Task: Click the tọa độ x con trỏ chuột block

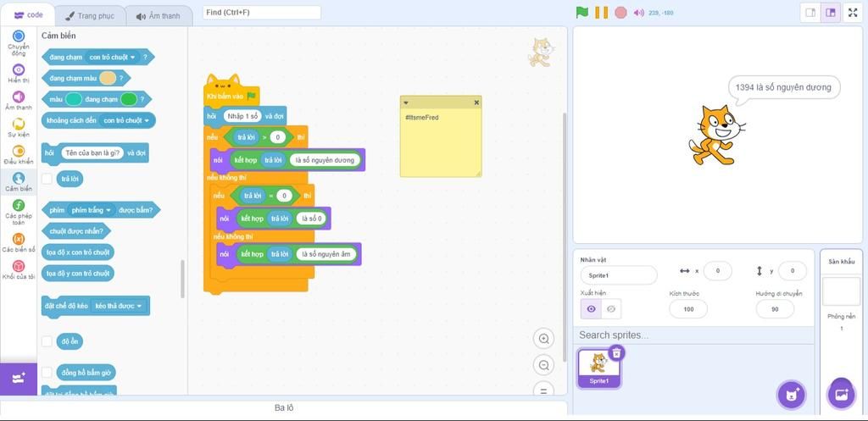Action: [77, 252]
